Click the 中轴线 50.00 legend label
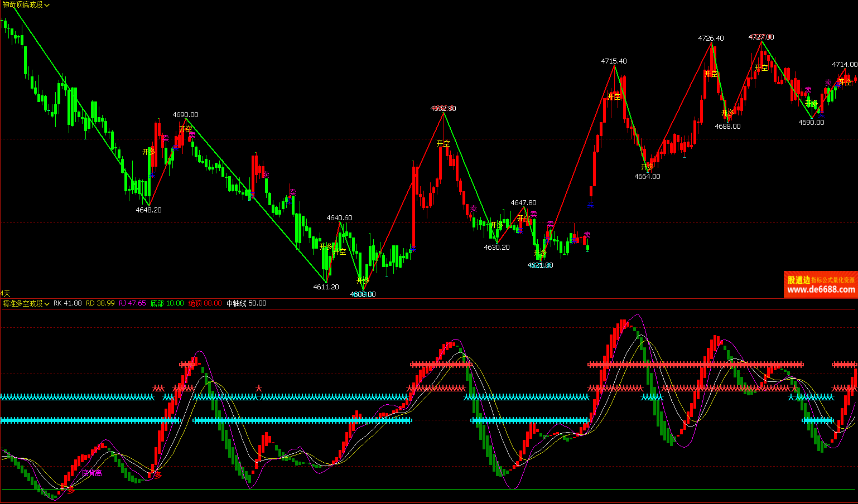 click(246, 304)
